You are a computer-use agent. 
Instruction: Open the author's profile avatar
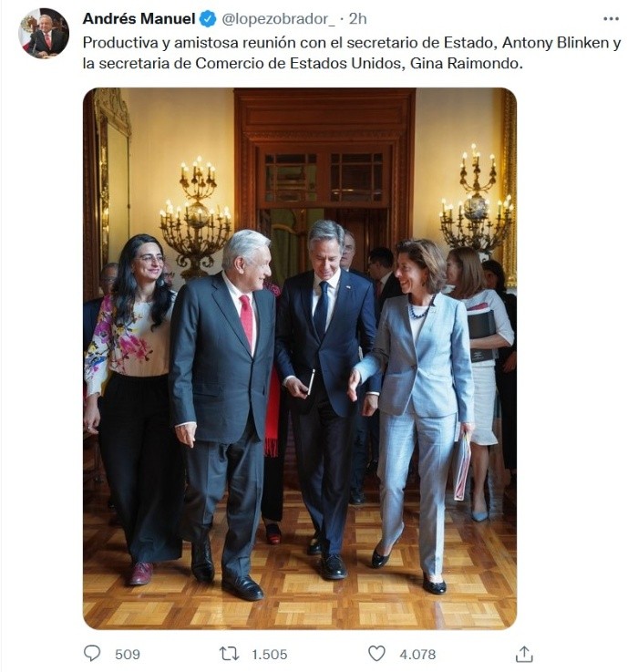pyautogui.click(x=44, y=34)
